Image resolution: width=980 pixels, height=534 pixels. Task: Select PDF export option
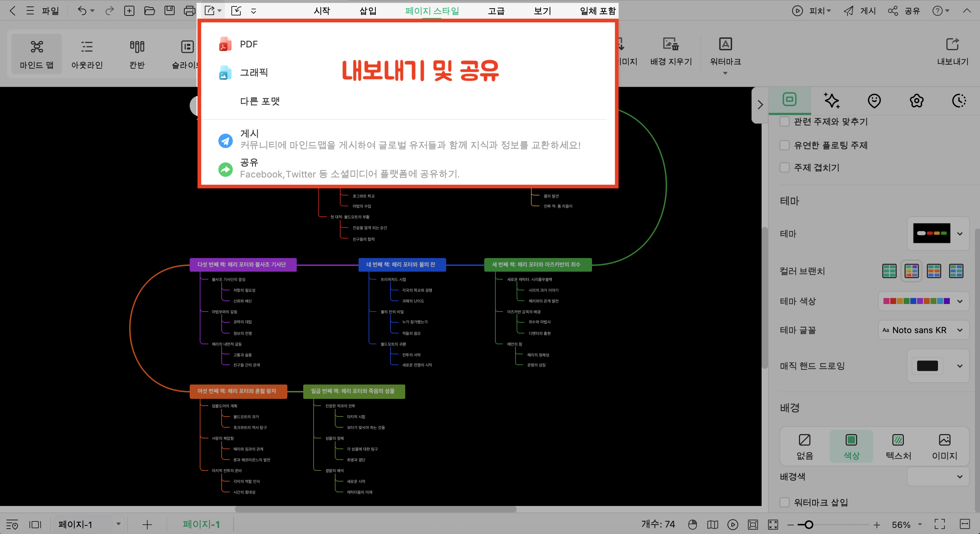click(x=249, y=44)
